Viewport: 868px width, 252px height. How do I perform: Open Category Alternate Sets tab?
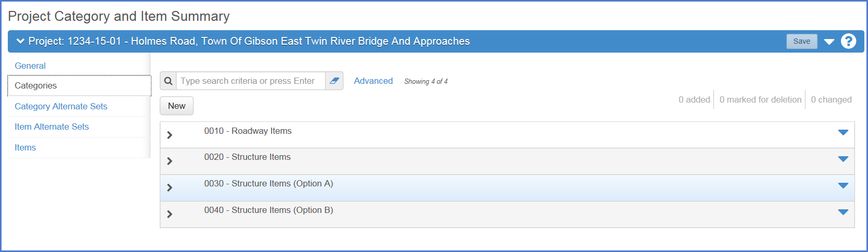[x=61, y=106]
